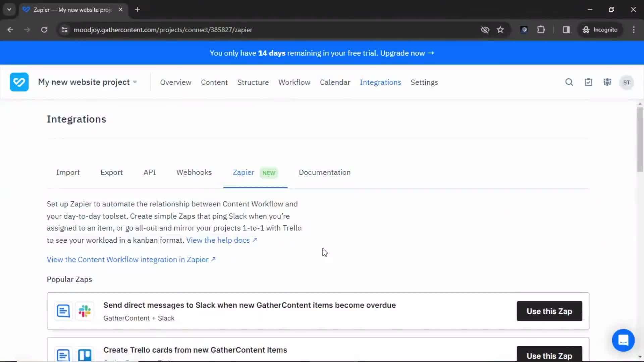Open the ST user avatar menu
The width and height of the screenshot is (644, 362).
pos(626,82)
